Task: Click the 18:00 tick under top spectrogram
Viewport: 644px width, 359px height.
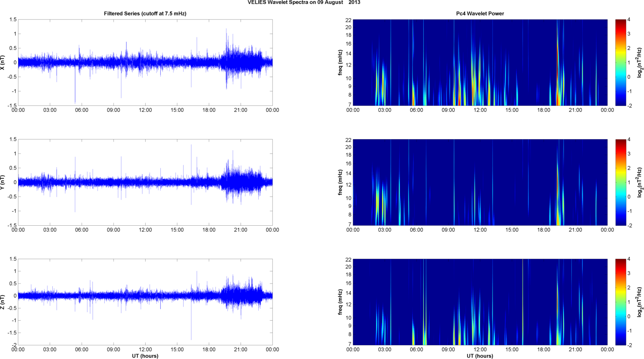Action: pyautogui.click(x=544, y=110)
